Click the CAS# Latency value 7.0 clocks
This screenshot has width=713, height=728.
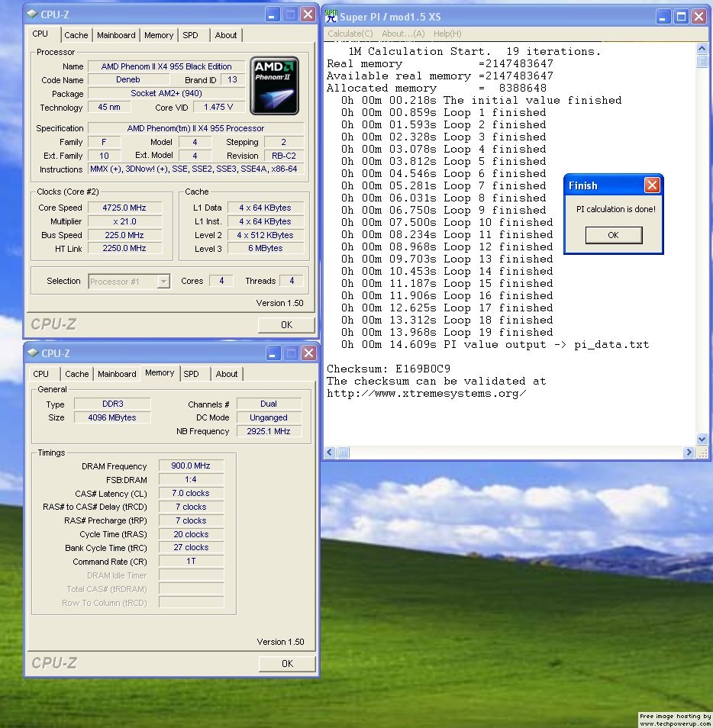tap(191, 493)
